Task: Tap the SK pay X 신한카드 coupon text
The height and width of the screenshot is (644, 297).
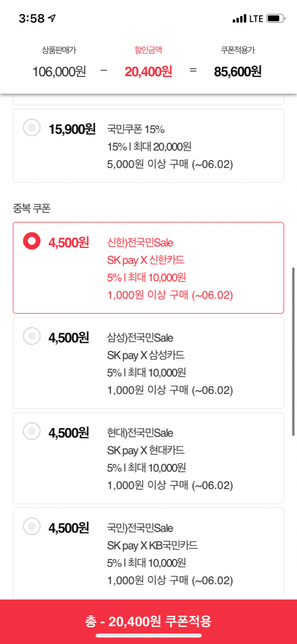Action: tap(146, 260)
